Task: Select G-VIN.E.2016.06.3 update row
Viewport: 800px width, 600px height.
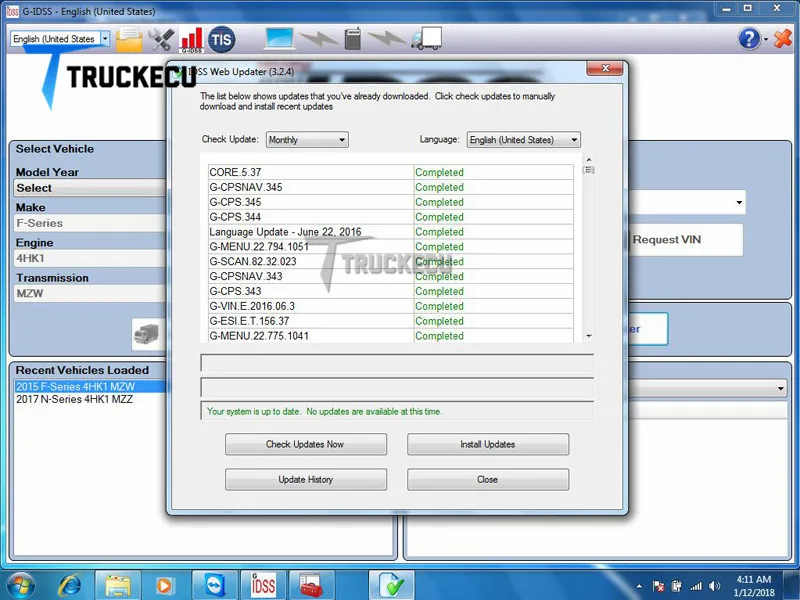Action: (390, 306)
